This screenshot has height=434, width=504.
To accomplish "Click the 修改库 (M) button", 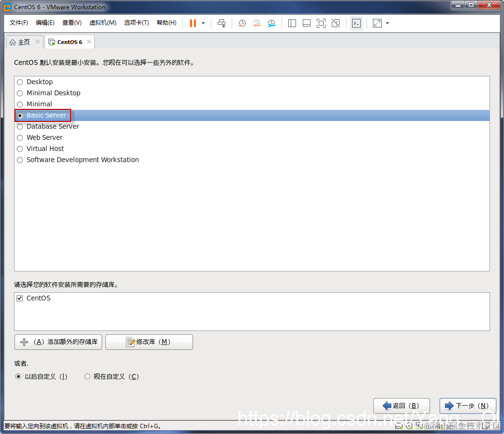I will [149, 342].
